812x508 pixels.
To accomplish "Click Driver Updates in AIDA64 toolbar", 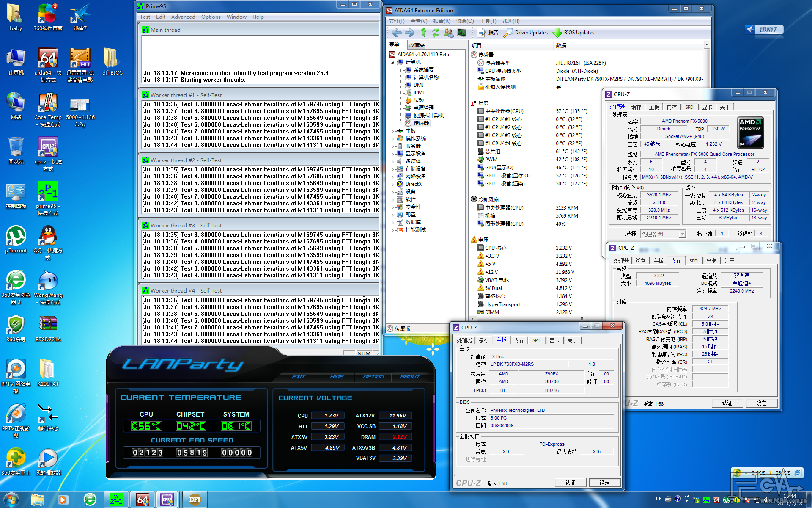I will coord(526,33).
